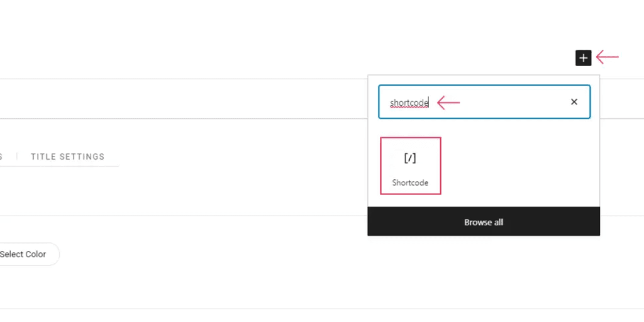Viewport: 644px width, 322px height.
Task: Click the Shortcode [/] bracket icon
Action: point(410,158)
